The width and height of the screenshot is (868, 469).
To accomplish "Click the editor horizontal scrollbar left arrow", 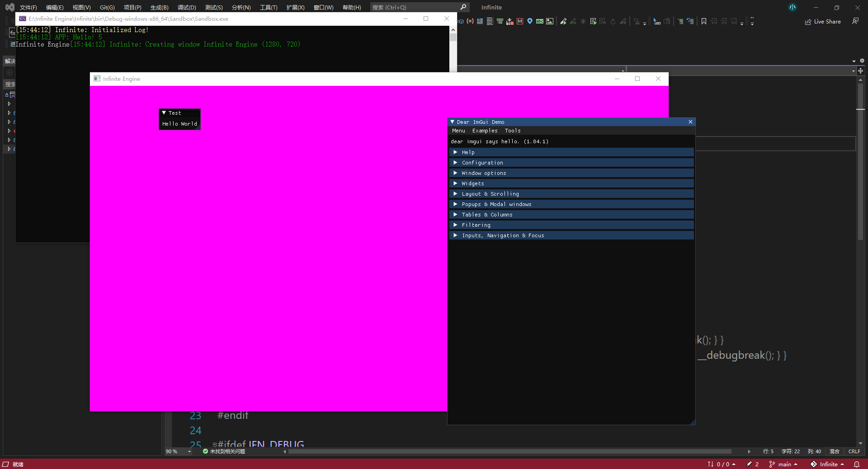I will click(x=285, y=451).
